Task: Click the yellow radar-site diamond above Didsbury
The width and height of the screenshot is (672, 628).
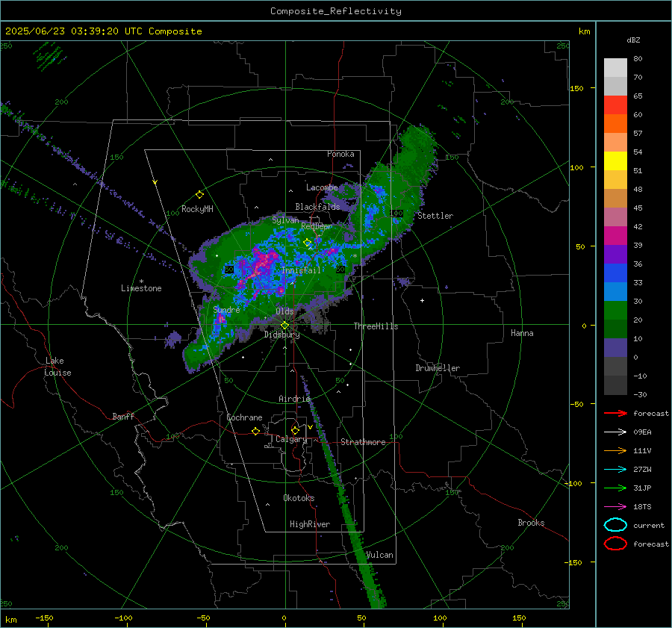Action: pyautogui.click(x=284, y=326)
